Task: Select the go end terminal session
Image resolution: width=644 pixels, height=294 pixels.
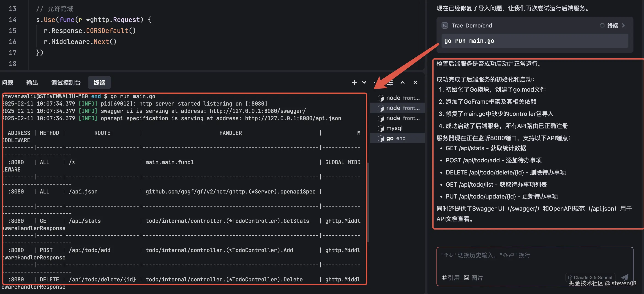Action: coord(396,138)
